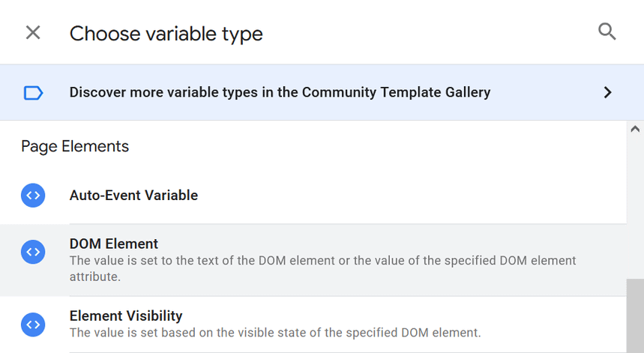Open search for variable types

click(607, 31)
